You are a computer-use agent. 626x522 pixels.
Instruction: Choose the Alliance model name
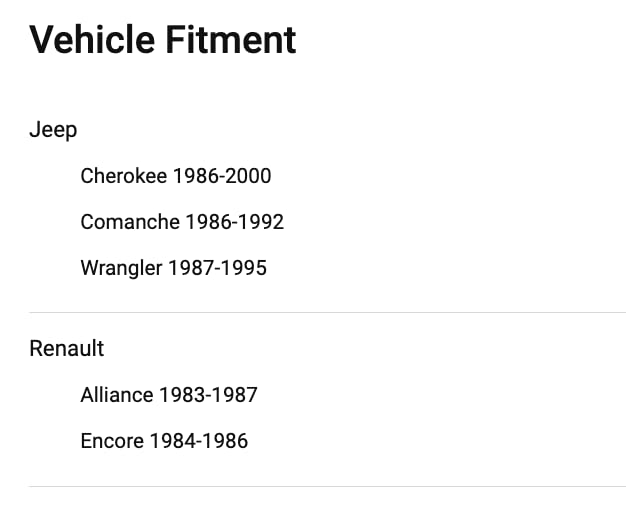[x=117, y=395]
